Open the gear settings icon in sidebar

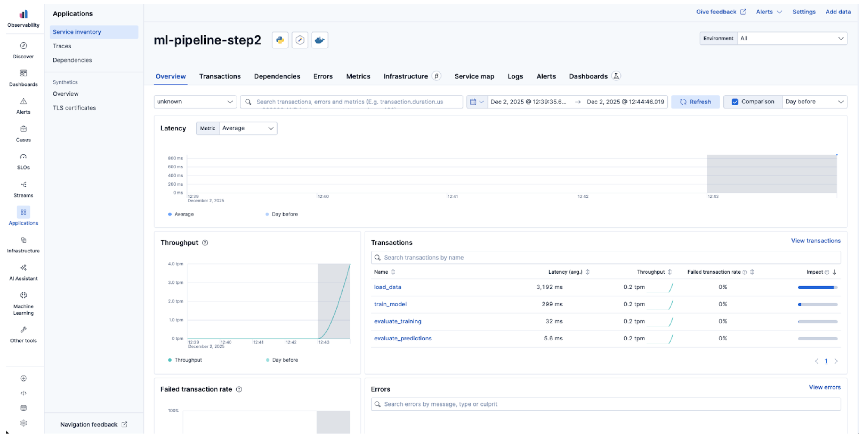click(x=23, y=423)
